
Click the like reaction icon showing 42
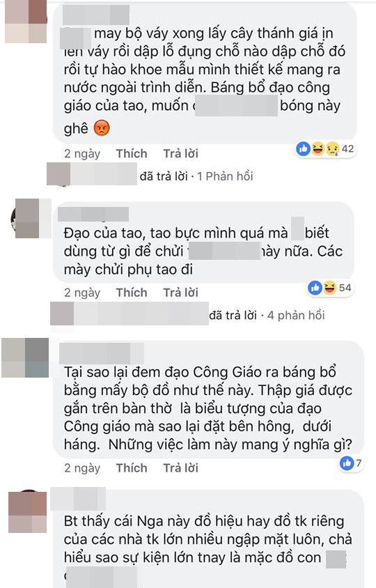click(x=302, y=149)
